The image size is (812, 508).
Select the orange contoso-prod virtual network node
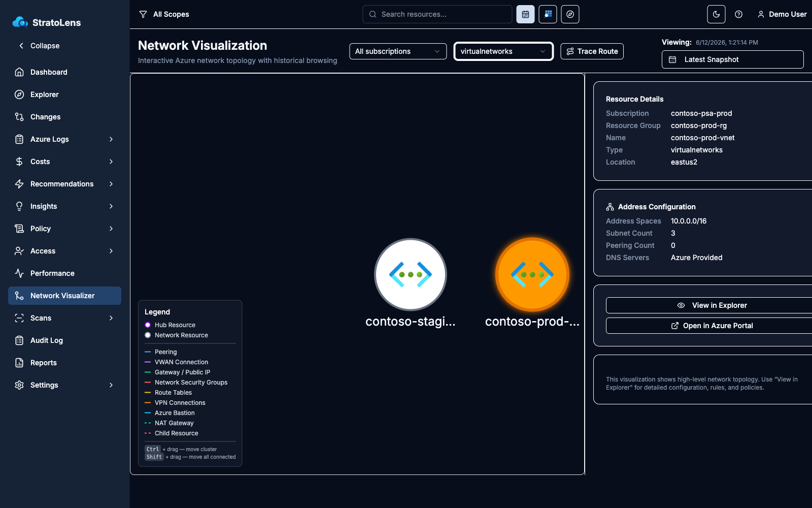[532, 274]
